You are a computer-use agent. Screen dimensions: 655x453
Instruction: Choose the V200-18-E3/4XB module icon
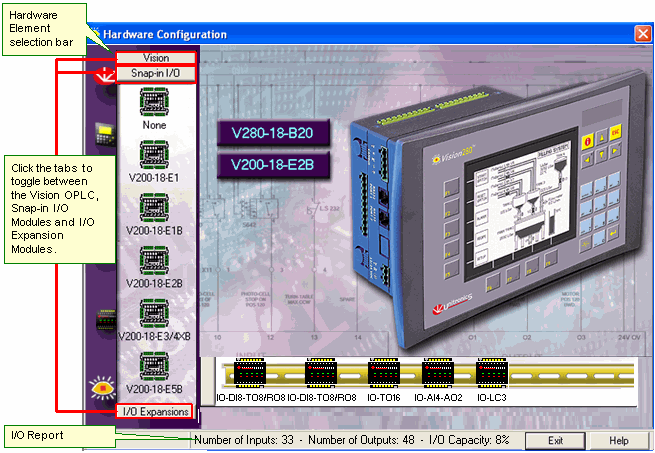154,313
